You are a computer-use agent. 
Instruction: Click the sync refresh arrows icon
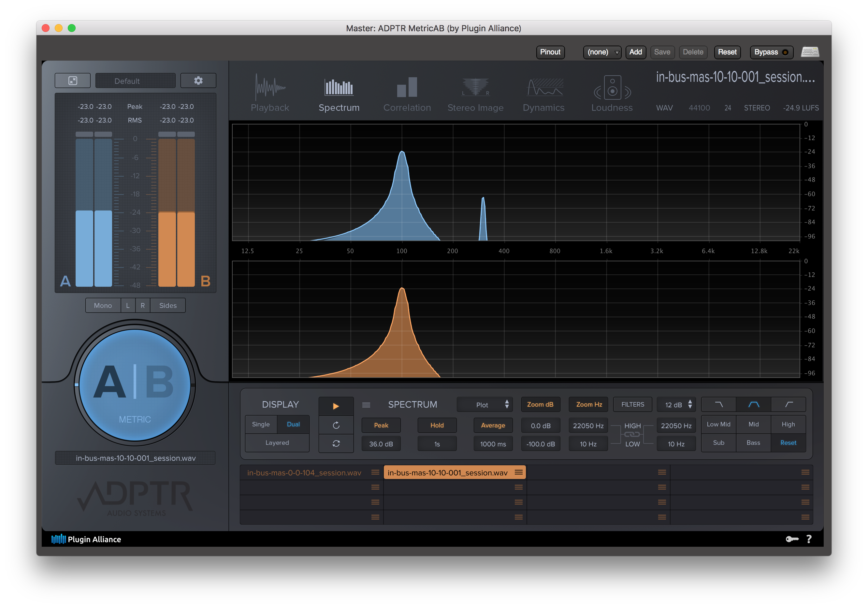tap(336, 443)
